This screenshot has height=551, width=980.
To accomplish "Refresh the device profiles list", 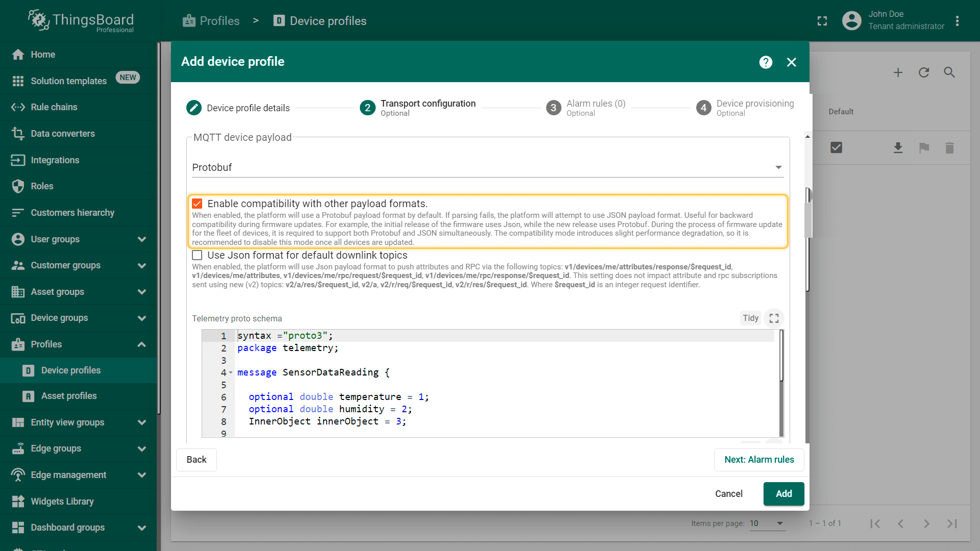I will point(924,72).
